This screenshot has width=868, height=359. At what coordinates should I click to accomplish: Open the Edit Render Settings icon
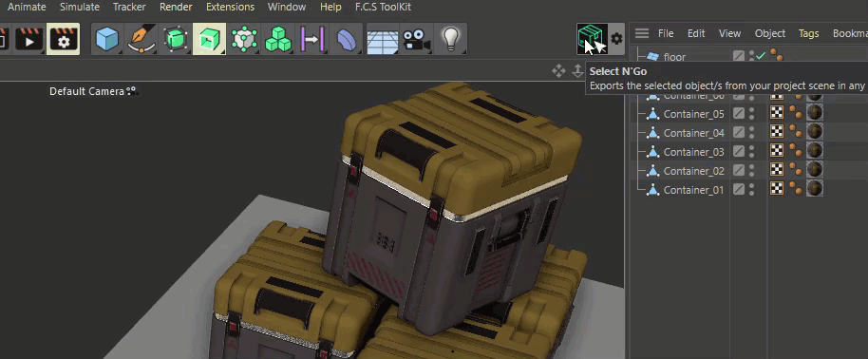pos(63,39)
